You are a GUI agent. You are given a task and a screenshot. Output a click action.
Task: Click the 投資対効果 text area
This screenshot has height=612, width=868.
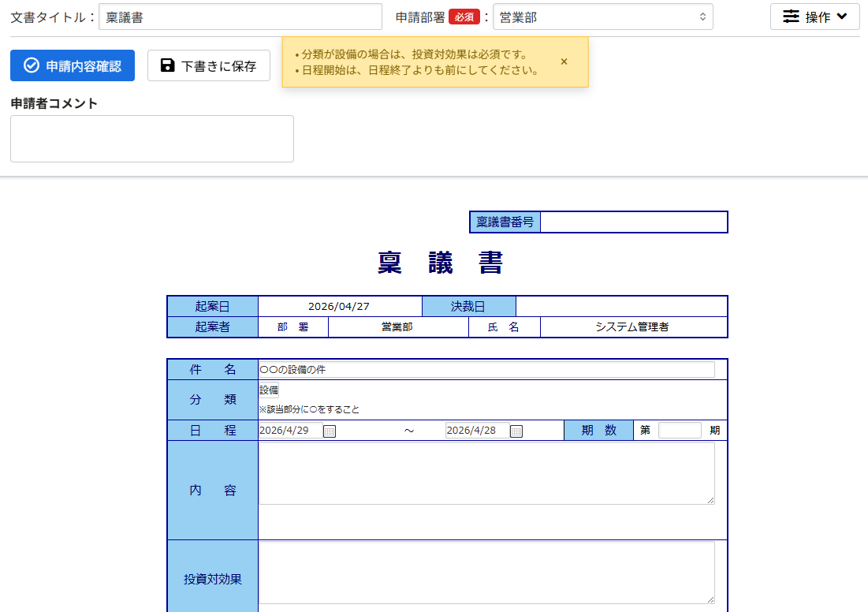[486, 573]
